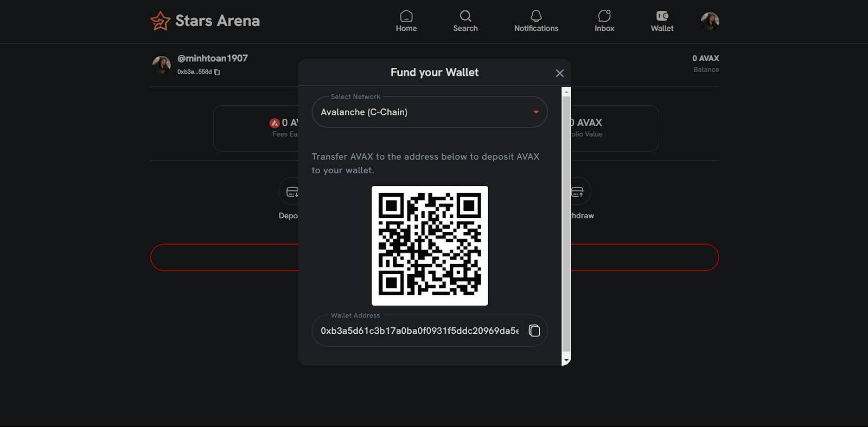Screen dimensions: 868x427
Task: Open the Inbox navigation item
Action: pyautogui.click(x=604, y=21)
